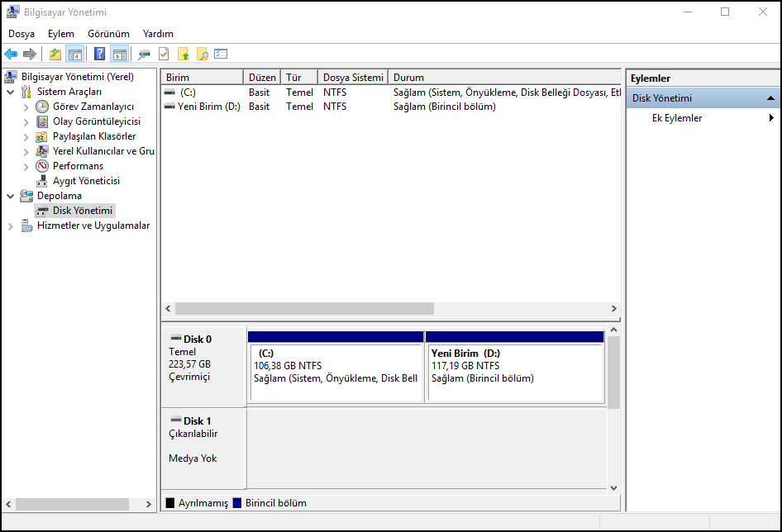The image size is (782, 532).
Task: Click the Paylaşılan Klasörler icon
Action: 42,136
